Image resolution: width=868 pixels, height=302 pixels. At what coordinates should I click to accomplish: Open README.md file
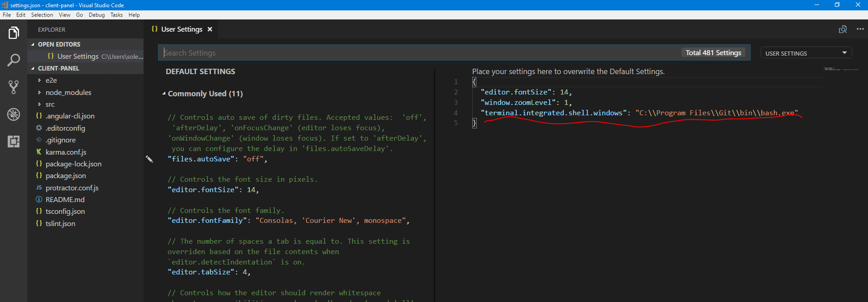click(85, 200)
